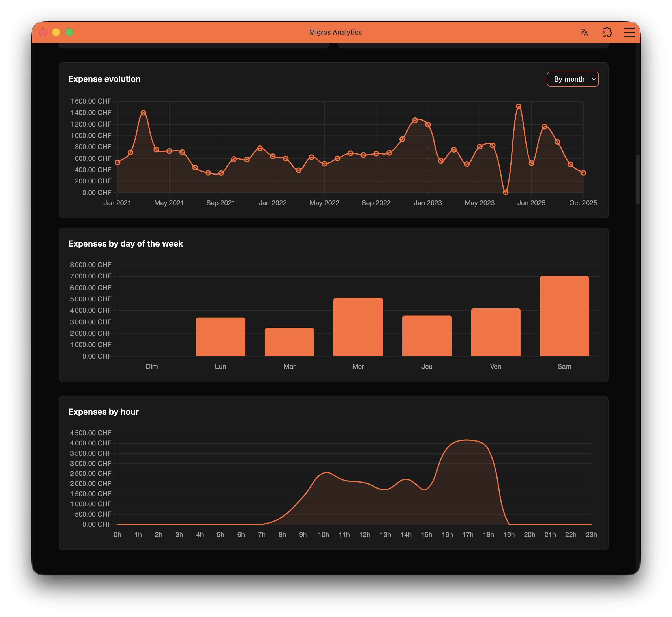This screenshot has width=672, height=617.
Task: Click the Sam bar in weekday chart
Action: point(564,316)
